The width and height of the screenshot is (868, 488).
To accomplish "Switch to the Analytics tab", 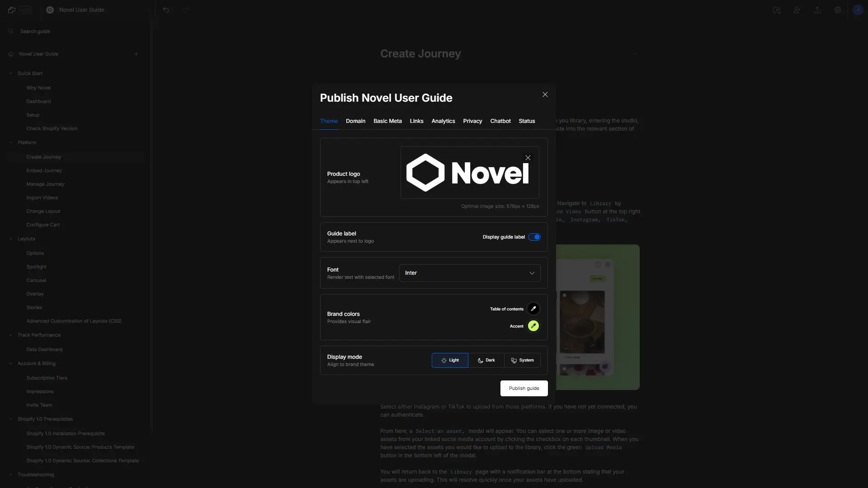I will tap(442, 121).
